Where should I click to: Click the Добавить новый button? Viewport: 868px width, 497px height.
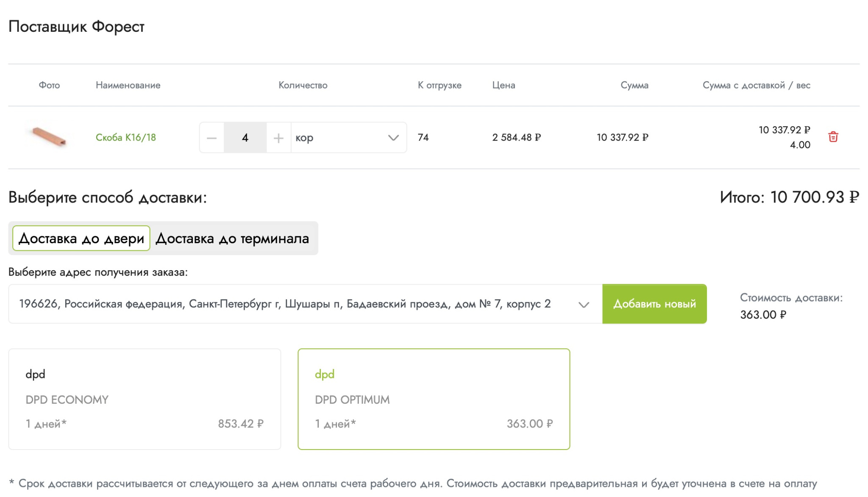pyautogui.click(x=654, y=304)
